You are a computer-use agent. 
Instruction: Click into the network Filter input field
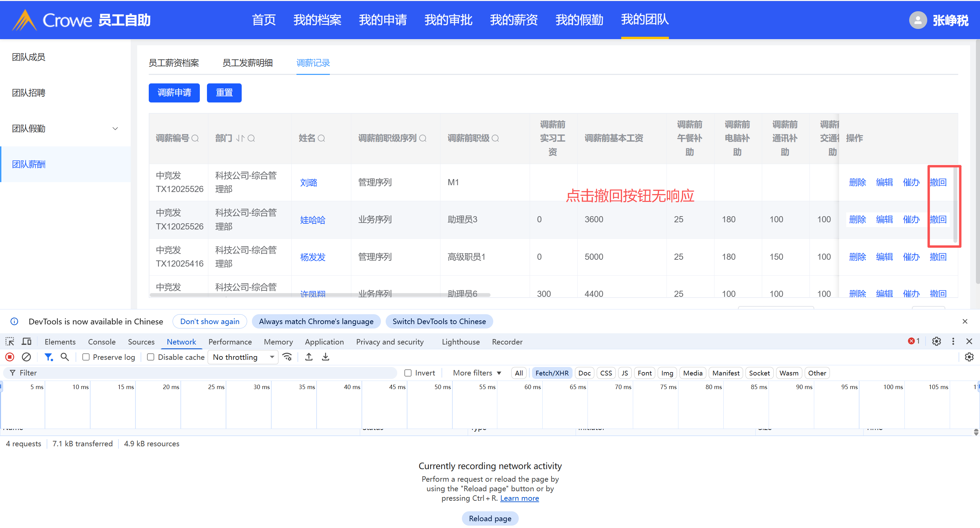click(x=206, y=373)
